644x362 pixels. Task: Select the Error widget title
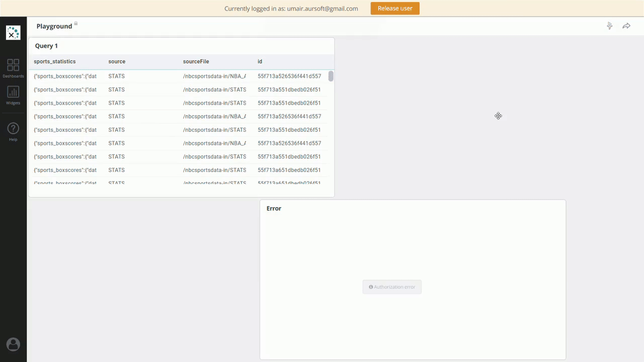[274, 208]
